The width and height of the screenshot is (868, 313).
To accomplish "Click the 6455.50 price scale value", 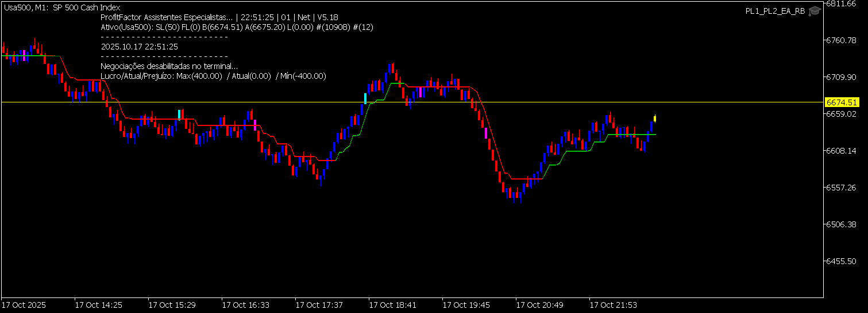I will 844,261.
